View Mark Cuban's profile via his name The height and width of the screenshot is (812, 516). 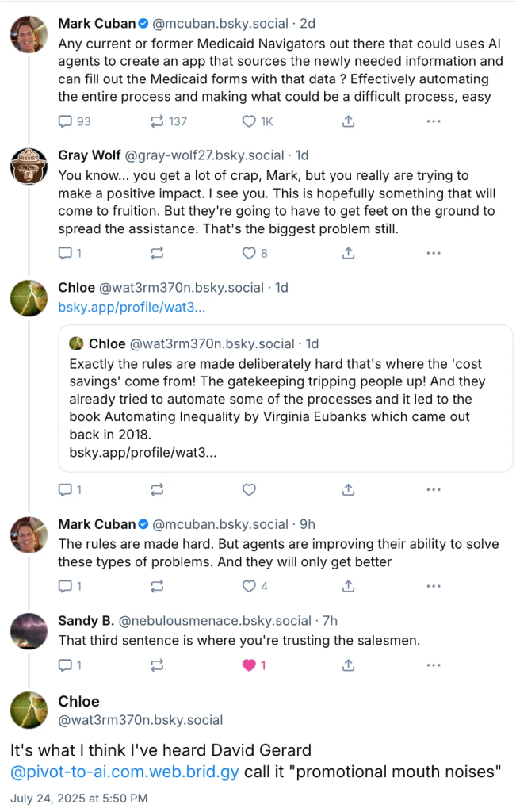click(97, 23)
